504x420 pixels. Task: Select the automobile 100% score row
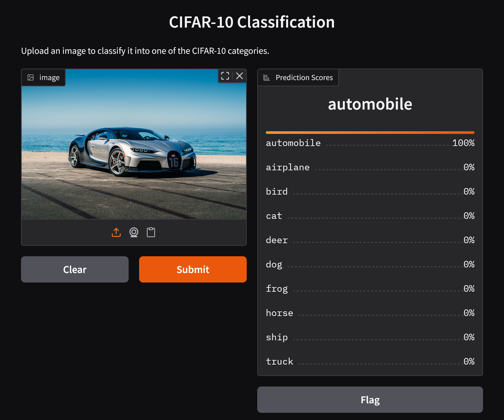[370, 143]
